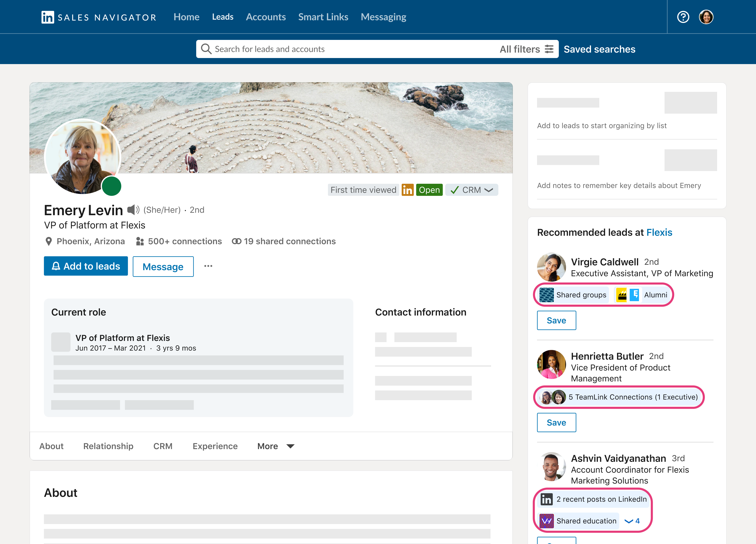Click Virgie Caldwell's Shared groups icon

pos(546,295)
